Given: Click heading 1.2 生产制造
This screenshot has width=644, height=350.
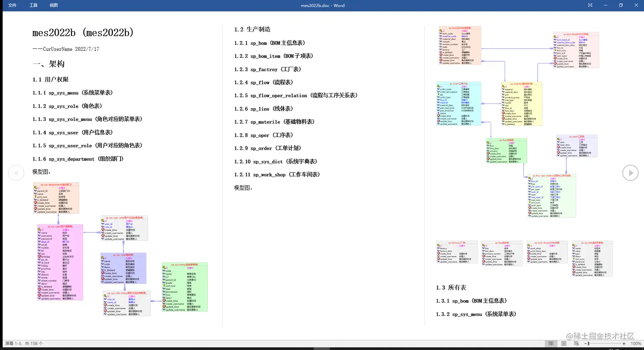Looking at the screenshot, I should pyautogui.click(x=252, y=29).
